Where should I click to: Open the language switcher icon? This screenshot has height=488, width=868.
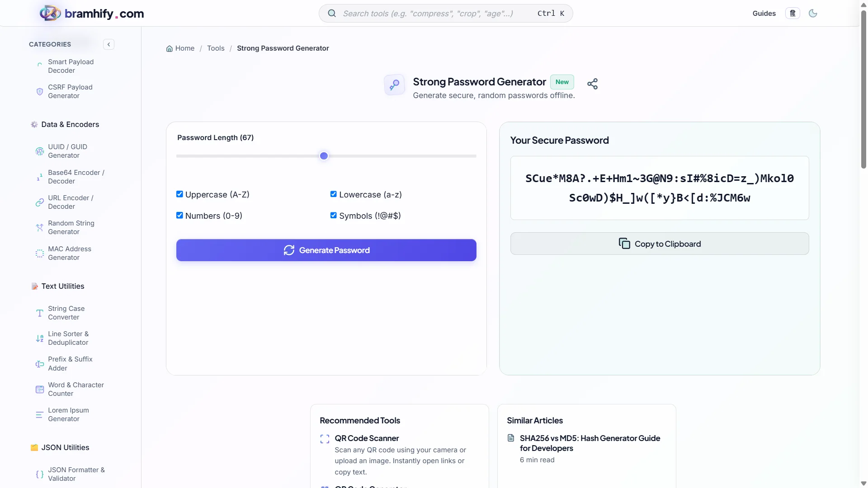[793, 13]
